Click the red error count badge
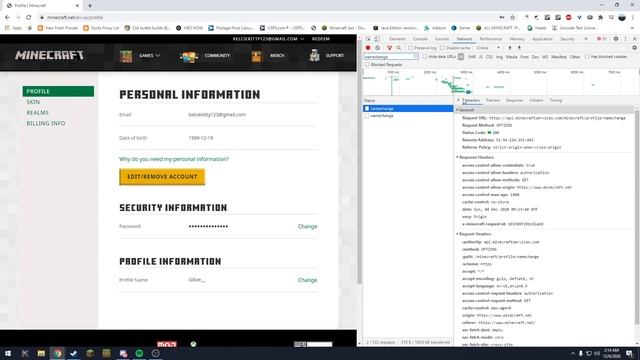 (x=602, y=39)
